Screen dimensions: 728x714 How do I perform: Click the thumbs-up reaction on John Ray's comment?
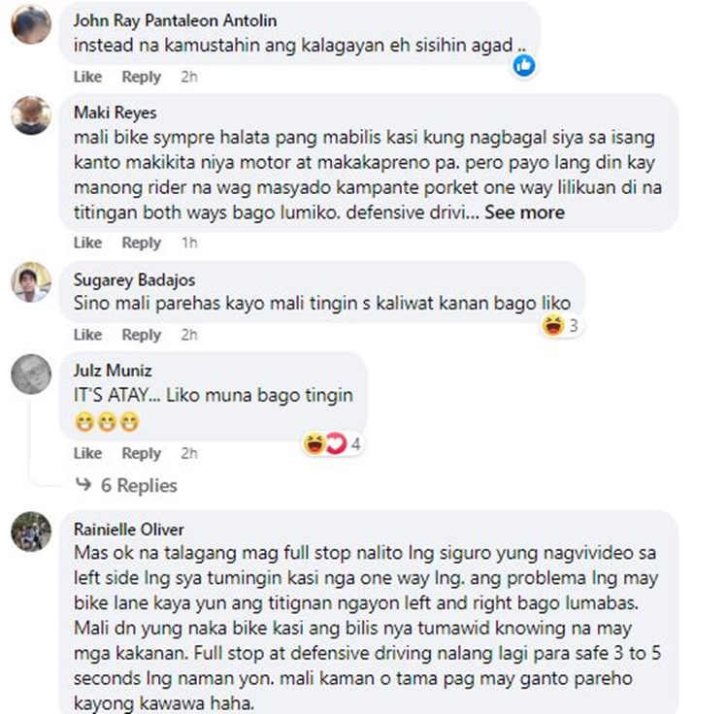tap(524, 65)
